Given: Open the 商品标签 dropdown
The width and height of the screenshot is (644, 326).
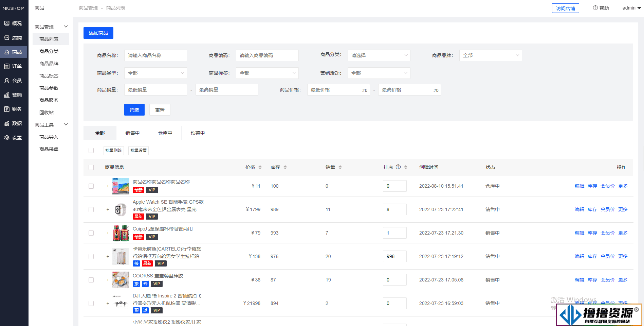Looking at the screenshot, I should (267, 73).
